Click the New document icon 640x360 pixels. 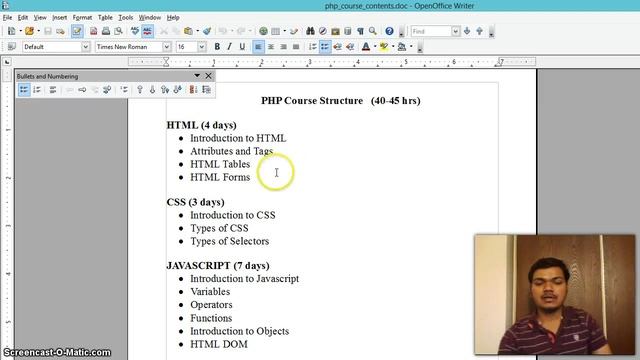[x=11, y=31]
